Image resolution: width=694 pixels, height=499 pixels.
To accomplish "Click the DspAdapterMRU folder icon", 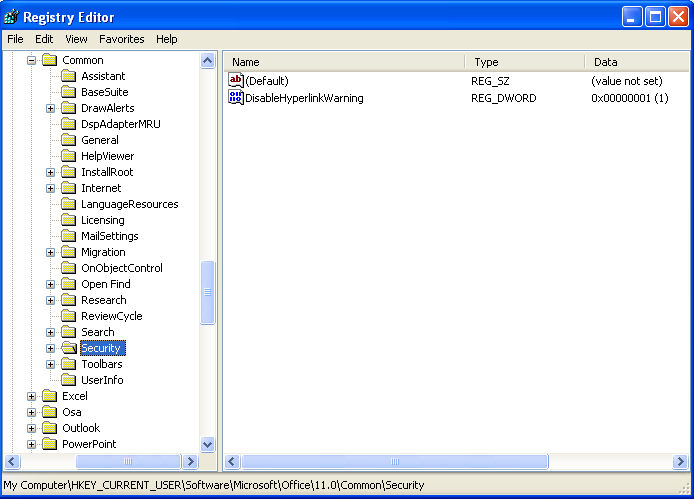I will click(69, 124).
